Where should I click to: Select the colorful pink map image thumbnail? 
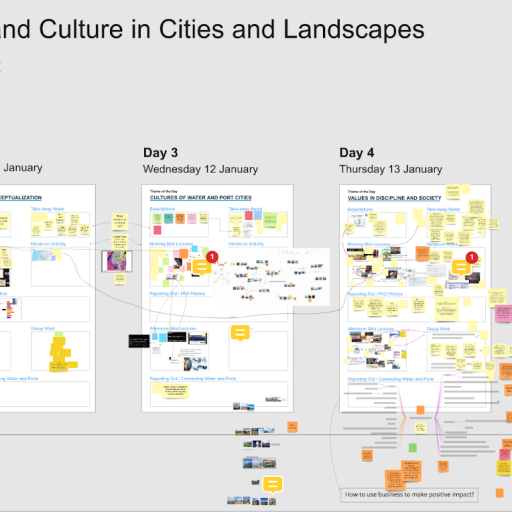(117, 261)
